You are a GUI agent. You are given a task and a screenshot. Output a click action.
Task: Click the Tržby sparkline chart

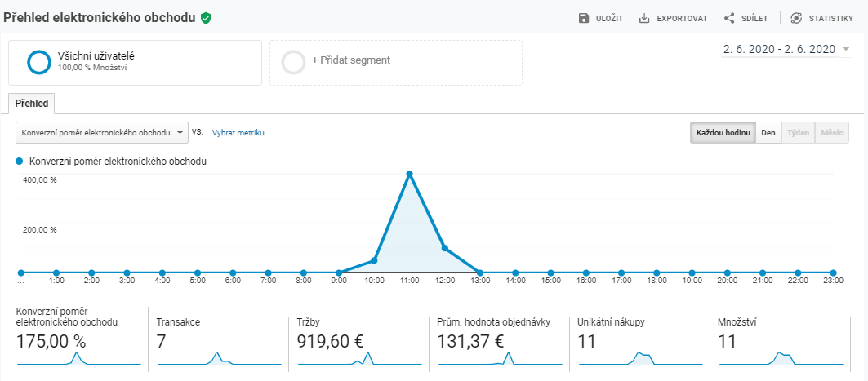[x=360, y=358]
